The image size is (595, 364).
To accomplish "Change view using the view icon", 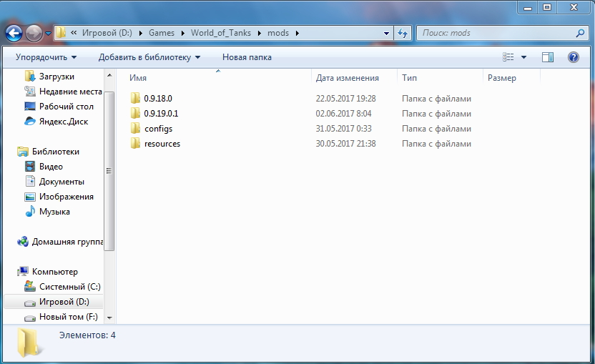I will click(508, 57).
